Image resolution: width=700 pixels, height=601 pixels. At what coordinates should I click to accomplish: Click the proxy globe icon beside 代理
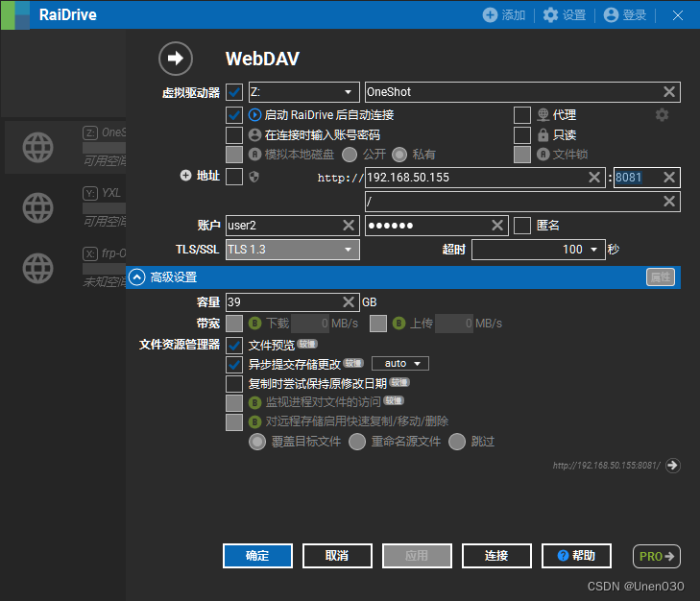[x=543, y=115]
